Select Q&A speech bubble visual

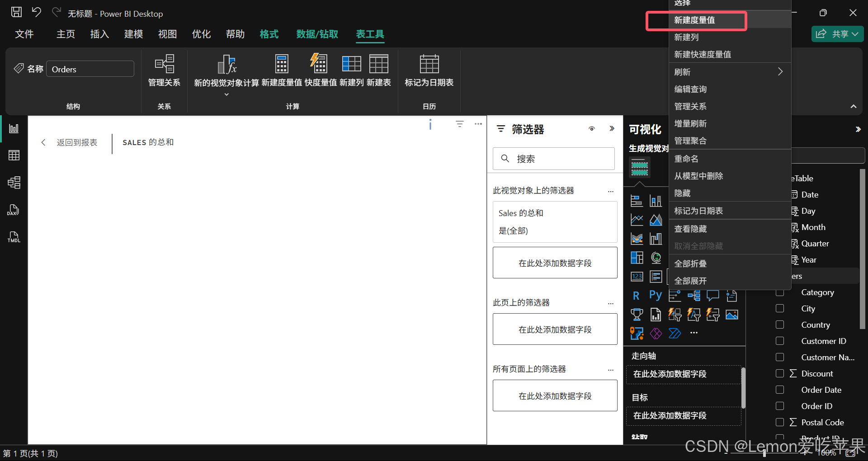712,296
